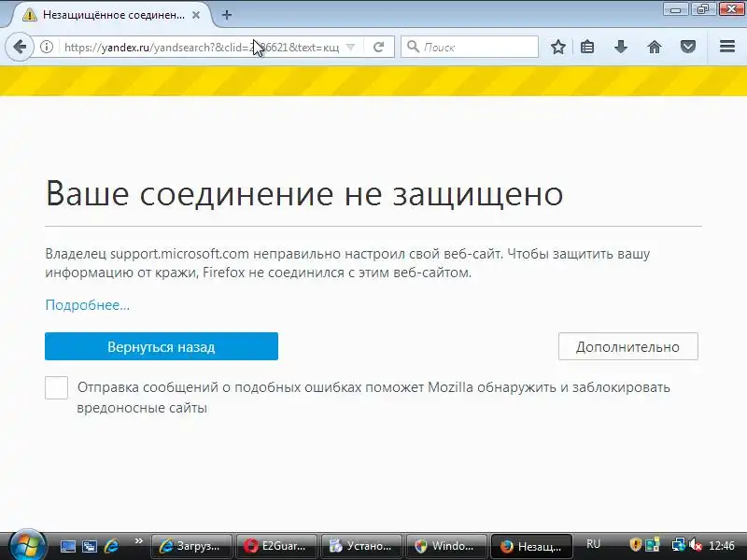The height and width of the screenshot is (560, 747).
Task: Go back with the Firefox back arrow
Action: pos(20,47)
